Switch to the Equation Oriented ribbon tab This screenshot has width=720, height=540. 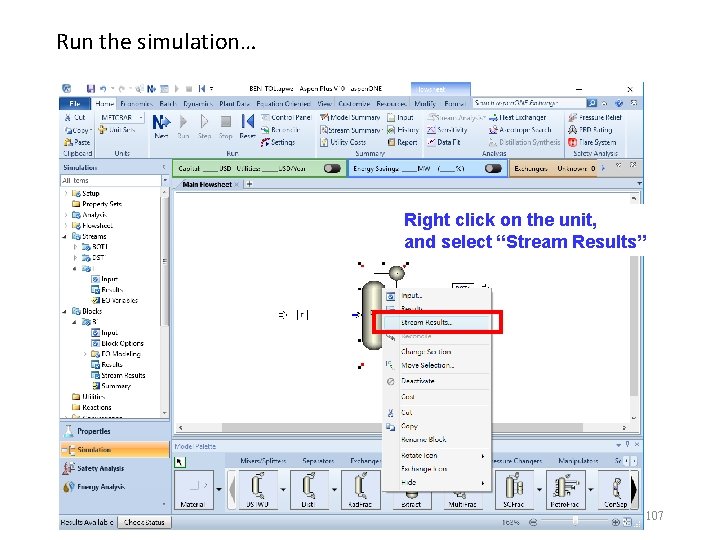tap(283, 104)
